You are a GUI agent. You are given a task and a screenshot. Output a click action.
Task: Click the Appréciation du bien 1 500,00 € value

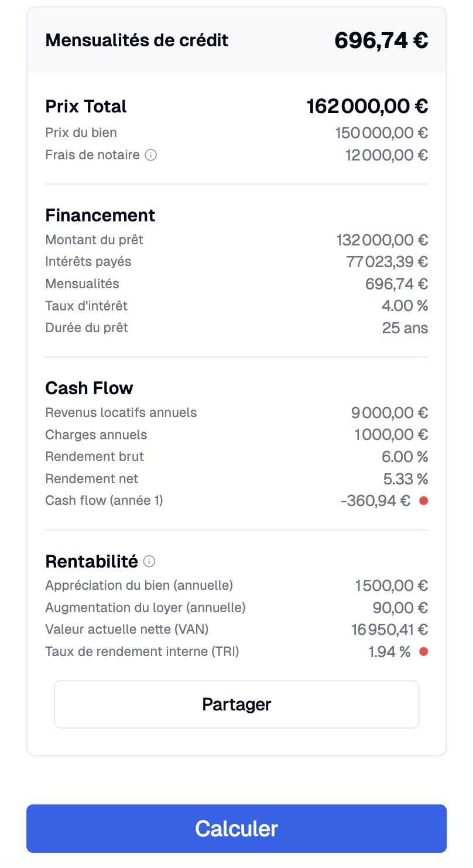click(x=392, y=585)
